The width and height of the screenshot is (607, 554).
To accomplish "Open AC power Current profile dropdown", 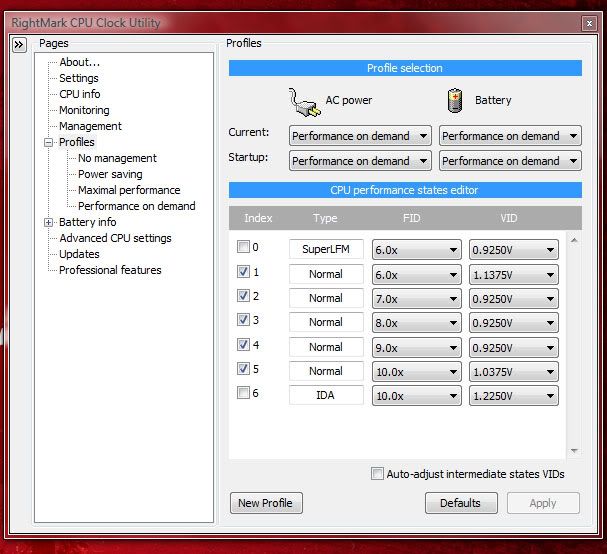I will click(360, 136).
